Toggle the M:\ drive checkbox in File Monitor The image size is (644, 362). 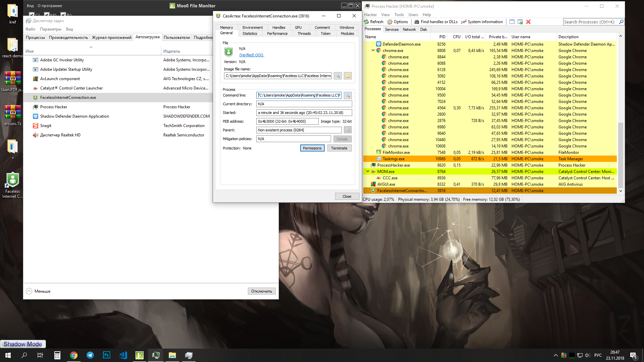pyautogui.click(x=47, y=14)
